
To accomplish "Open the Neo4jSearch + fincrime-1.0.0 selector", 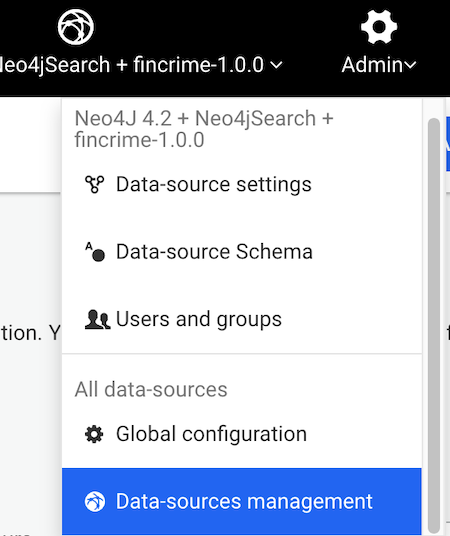I will (141, 65).
